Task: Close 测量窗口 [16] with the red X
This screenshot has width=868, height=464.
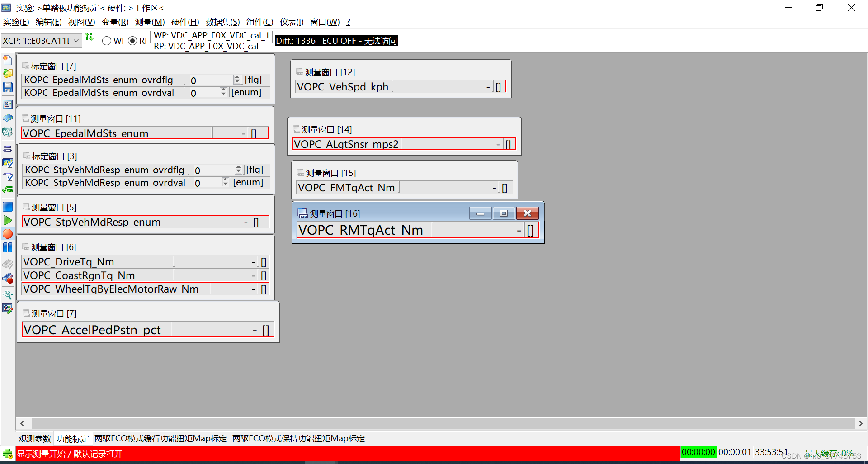Action: pyautogui.click(x=527, y=213)
